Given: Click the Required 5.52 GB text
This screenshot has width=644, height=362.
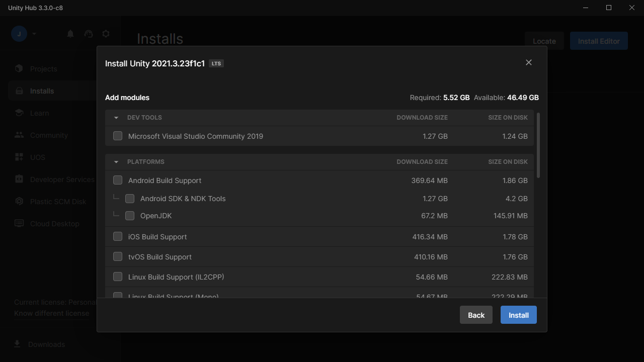Looking at the screenshot, I should pyautogui.click(x=440, y=98).
